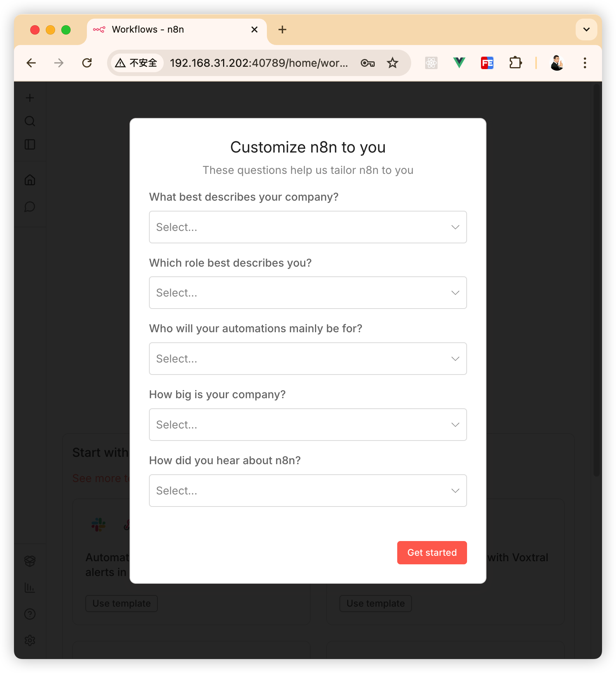Click the address bar URL field
616x673 pixels.
[258, 63]
